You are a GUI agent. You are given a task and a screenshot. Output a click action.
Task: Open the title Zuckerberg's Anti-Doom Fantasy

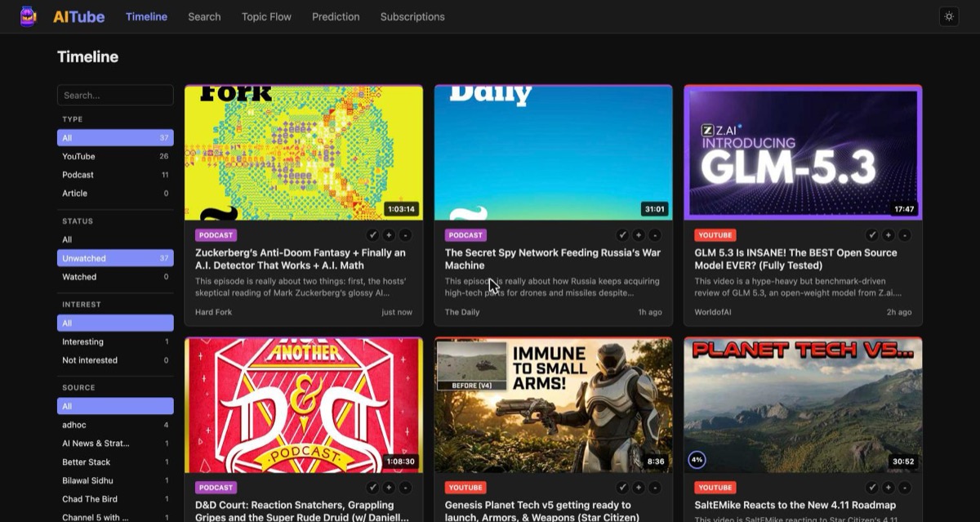300,259
